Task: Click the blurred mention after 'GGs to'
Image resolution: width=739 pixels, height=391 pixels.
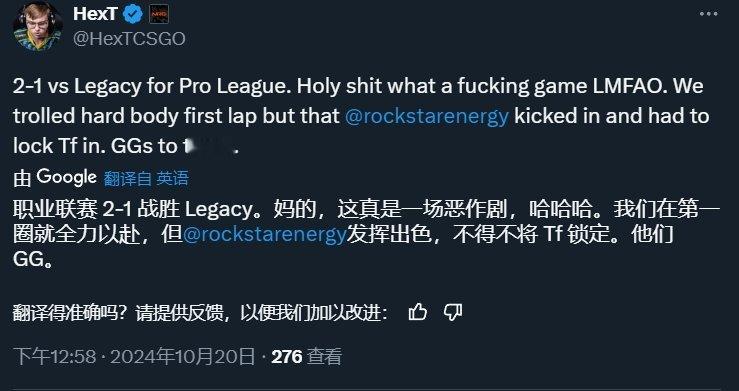Action: (x=210, y=146)
